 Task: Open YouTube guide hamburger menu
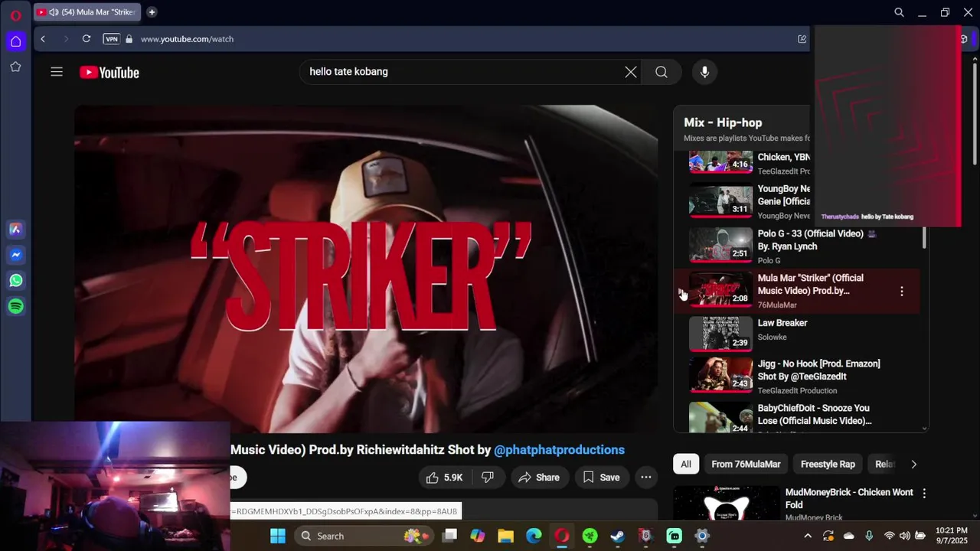point(57,72)
